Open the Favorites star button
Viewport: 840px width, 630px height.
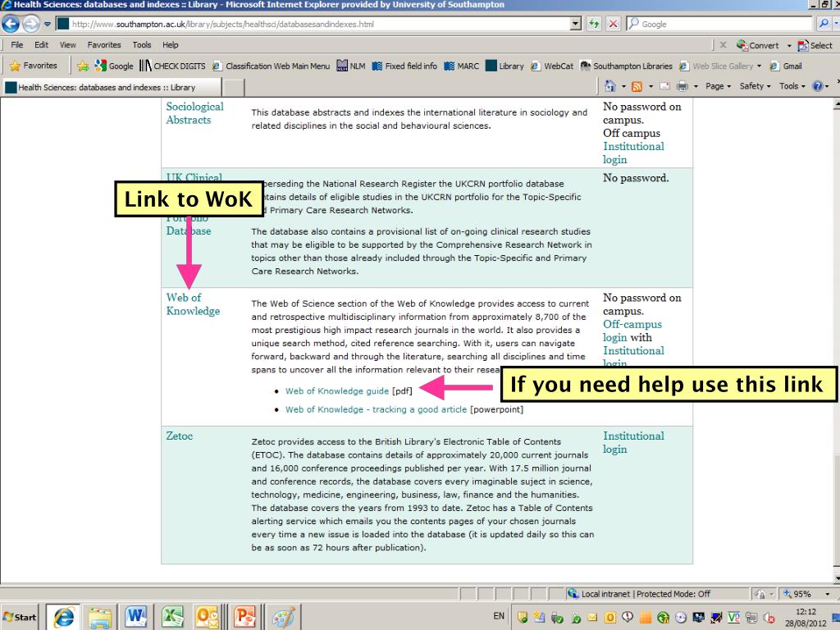34,66
